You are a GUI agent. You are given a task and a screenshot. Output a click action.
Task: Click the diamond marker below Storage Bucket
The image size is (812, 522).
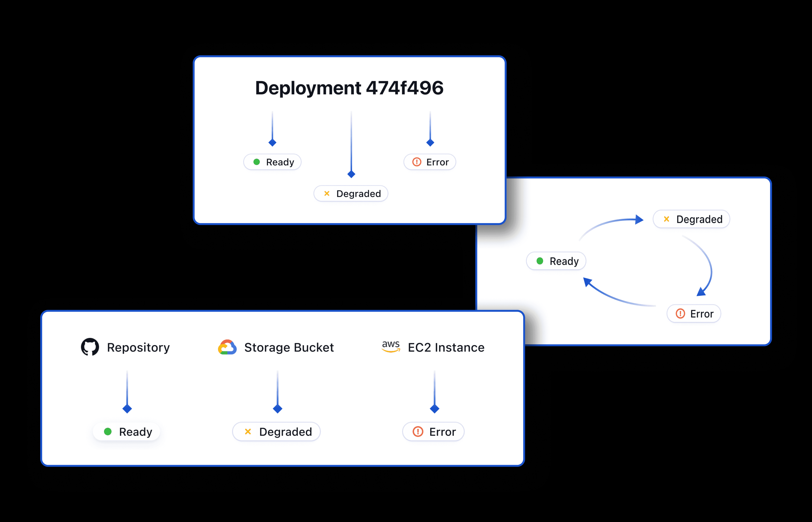pos(278,409)
